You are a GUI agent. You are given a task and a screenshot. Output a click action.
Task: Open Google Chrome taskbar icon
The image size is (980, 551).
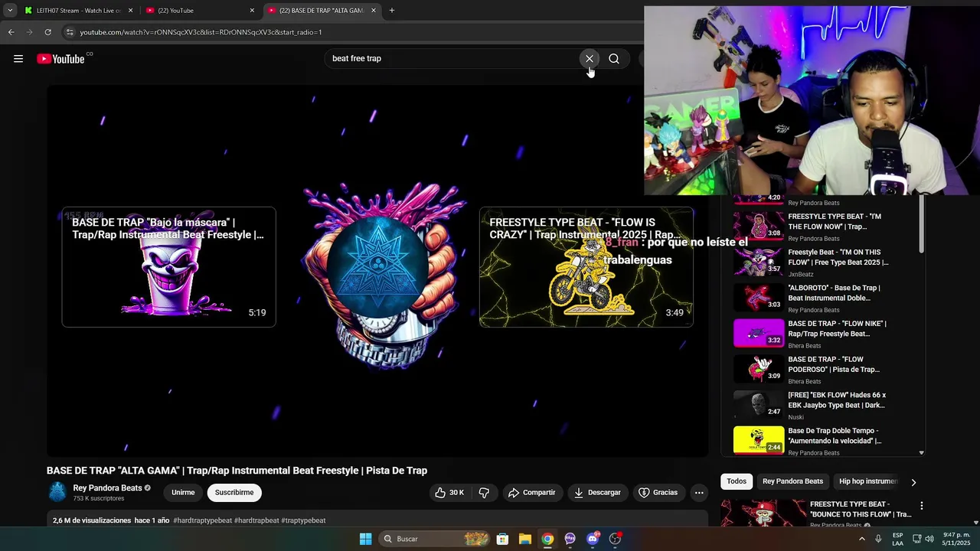click(x=547, y=539)
